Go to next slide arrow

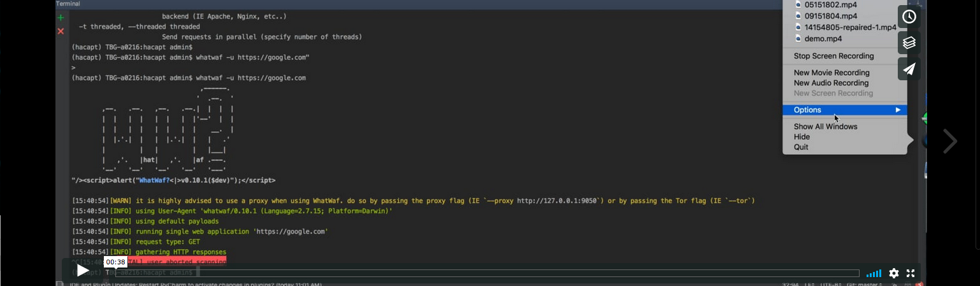949,141
